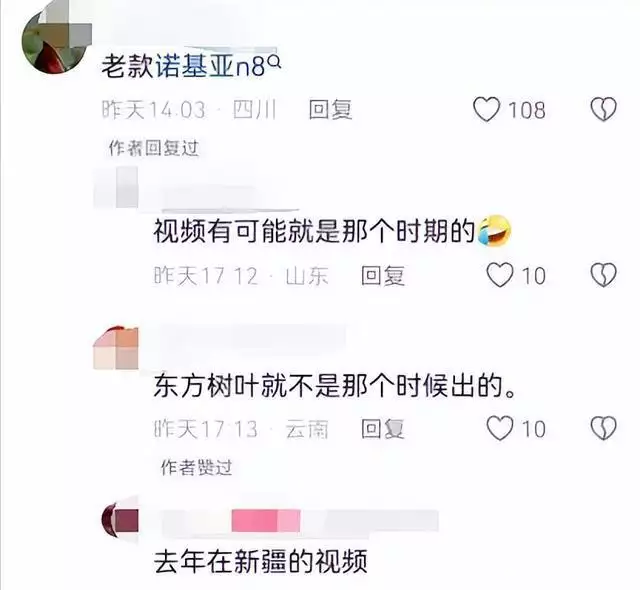Tap the search magnifier after 老款诺基亚n8

point(276,61)
